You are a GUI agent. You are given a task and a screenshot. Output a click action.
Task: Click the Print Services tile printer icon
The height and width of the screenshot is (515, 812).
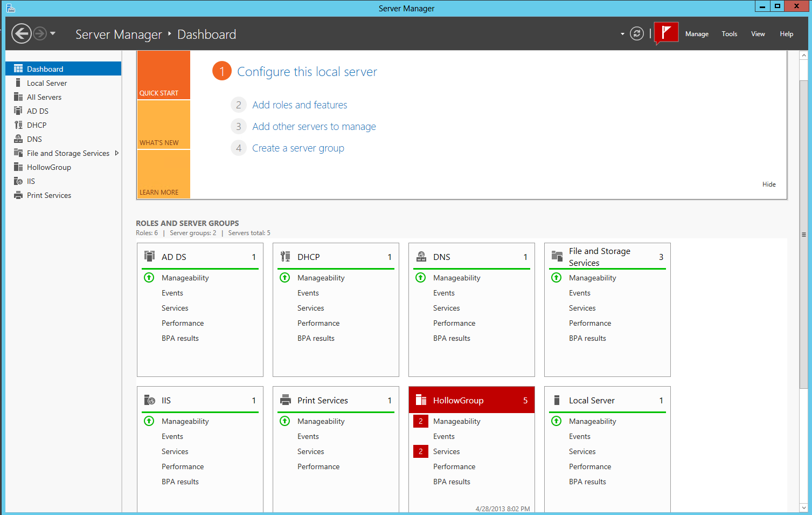click(285, 400)
